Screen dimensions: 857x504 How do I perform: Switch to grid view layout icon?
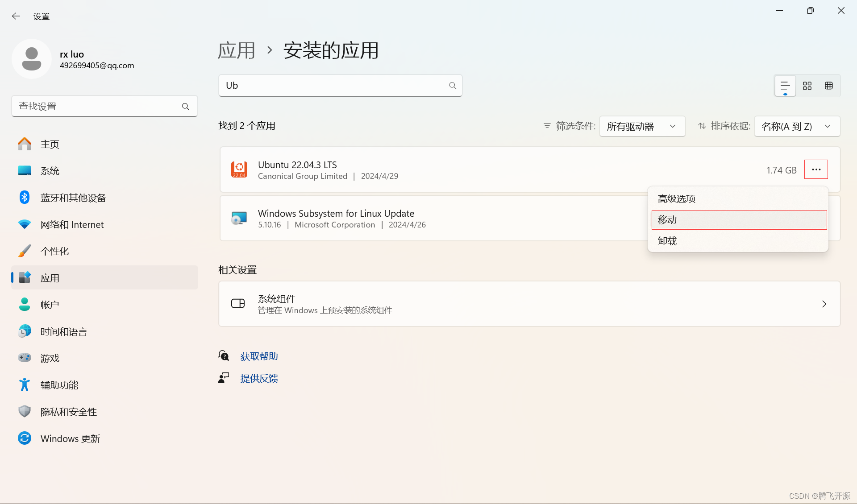click(x=807, y=86)
